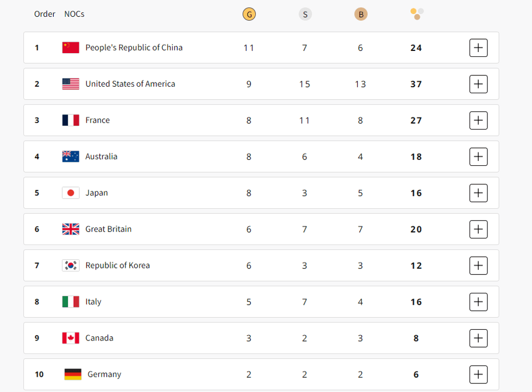This screenshot has width=532, height=392.
Task: Click the United States of America flag
Action: coord(71,84)
